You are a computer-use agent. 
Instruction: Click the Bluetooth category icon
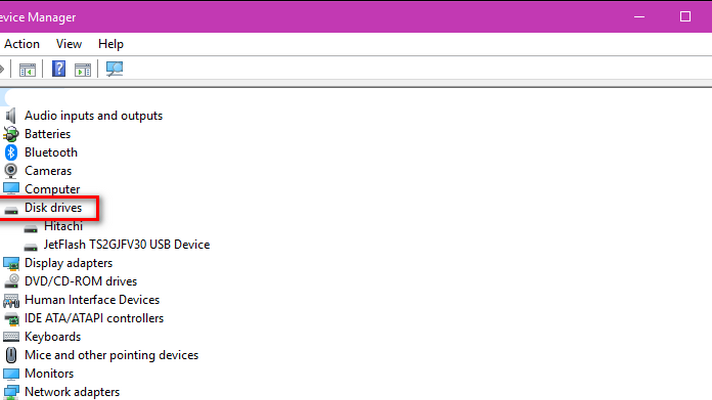11,153
